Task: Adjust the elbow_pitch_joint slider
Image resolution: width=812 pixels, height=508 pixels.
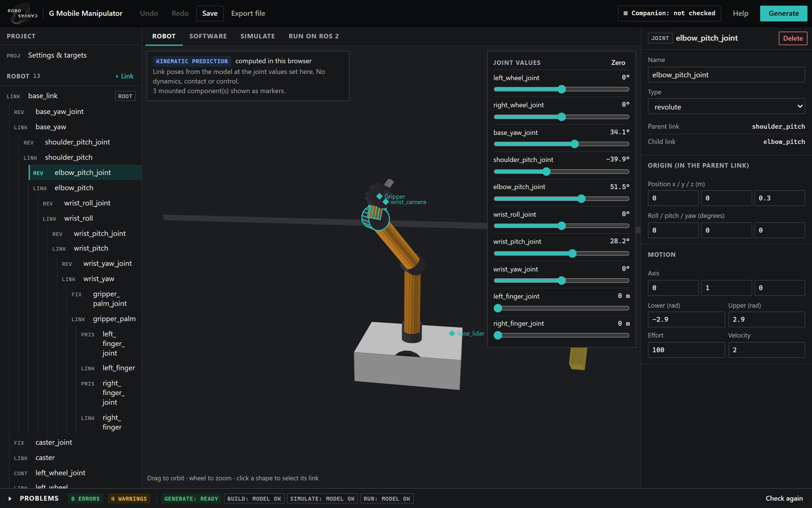Action: [x=561, y=199]
